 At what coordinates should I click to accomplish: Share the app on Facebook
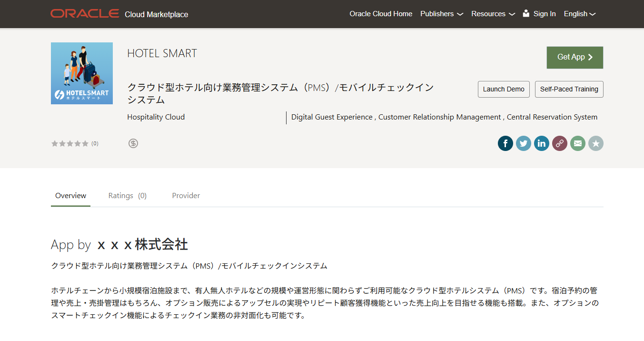click(x=505, y=143)
